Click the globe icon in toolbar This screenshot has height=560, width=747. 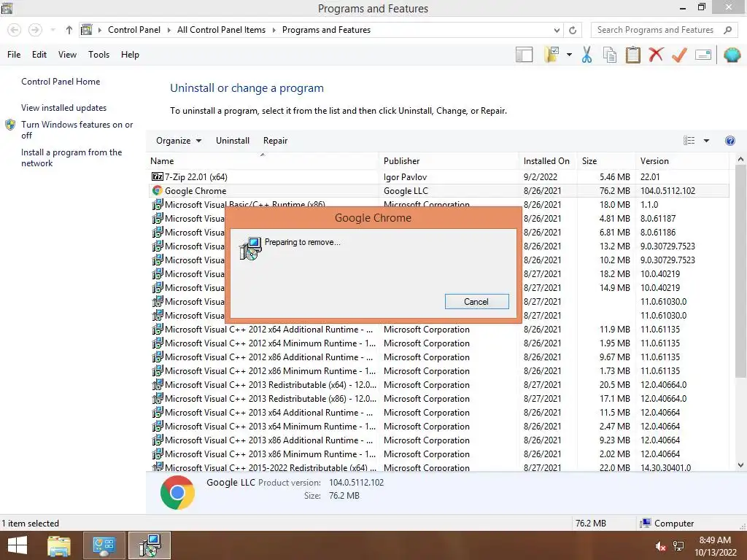click(x=732, y=55)
